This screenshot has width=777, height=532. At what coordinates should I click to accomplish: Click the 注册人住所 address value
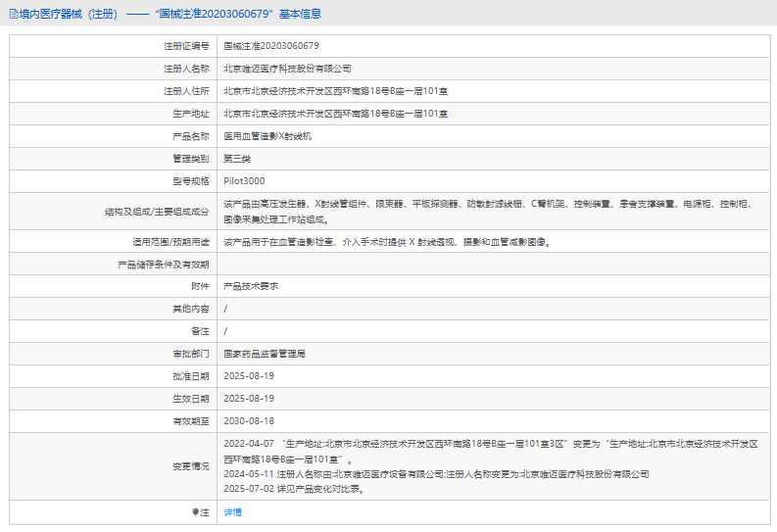pyautogui.click(x=336, y=91)
